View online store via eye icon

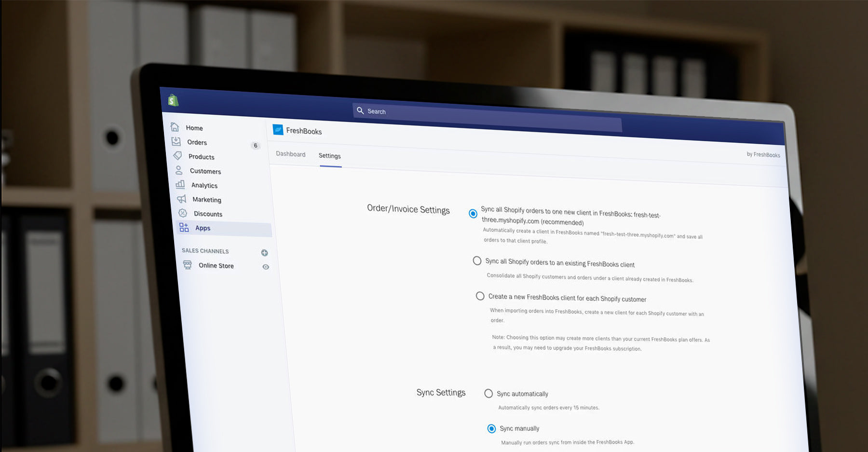(266, 267)
